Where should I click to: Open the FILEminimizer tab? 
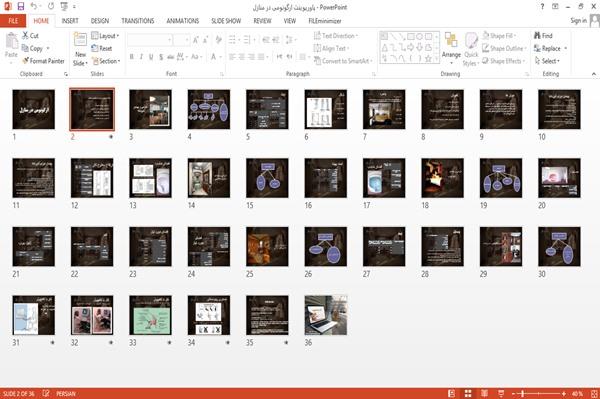[325, 21]
